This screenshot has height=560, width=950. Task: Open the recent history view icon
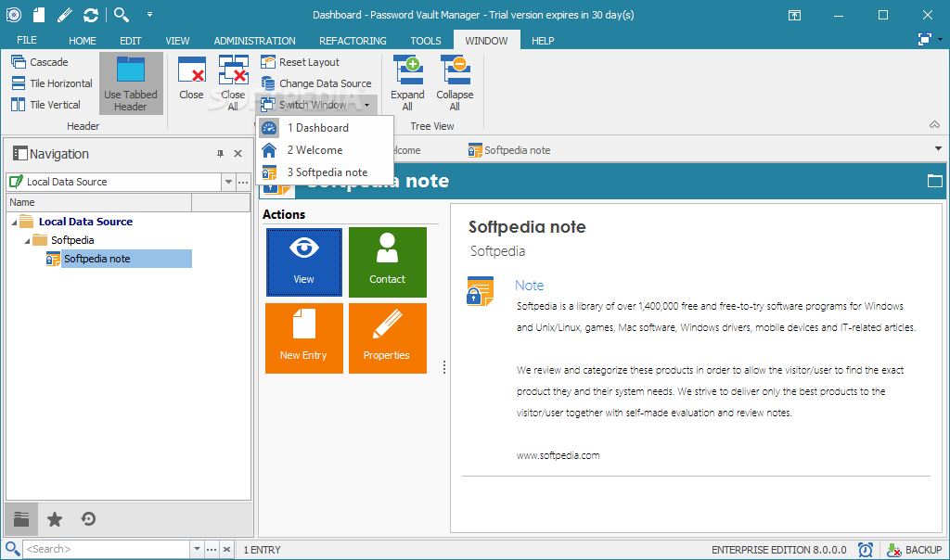pos(88,519)
